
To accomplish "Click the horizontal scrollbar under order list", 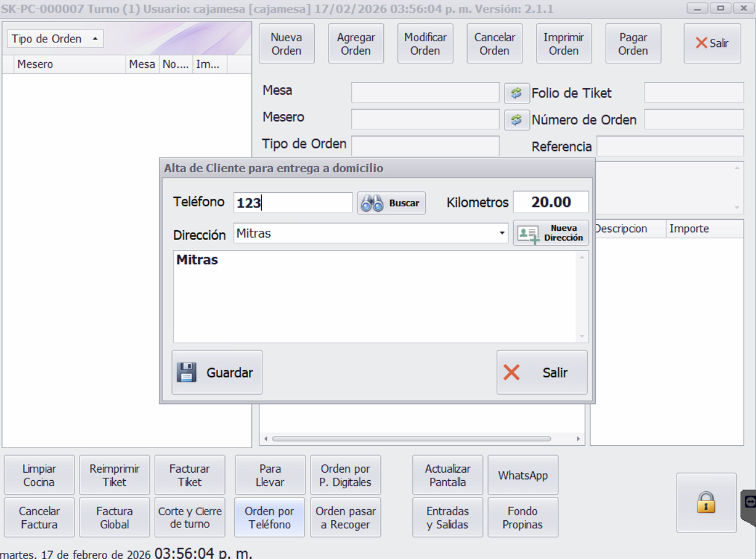I will (x=411, y=439).
